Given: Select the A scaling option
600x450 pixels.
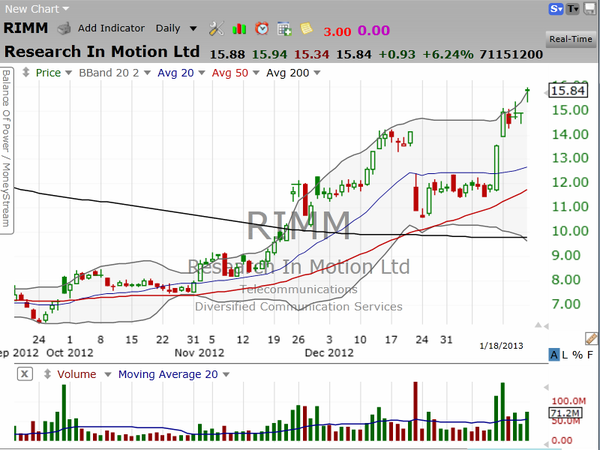Looking at the screenshot, I should coord(554,355).
